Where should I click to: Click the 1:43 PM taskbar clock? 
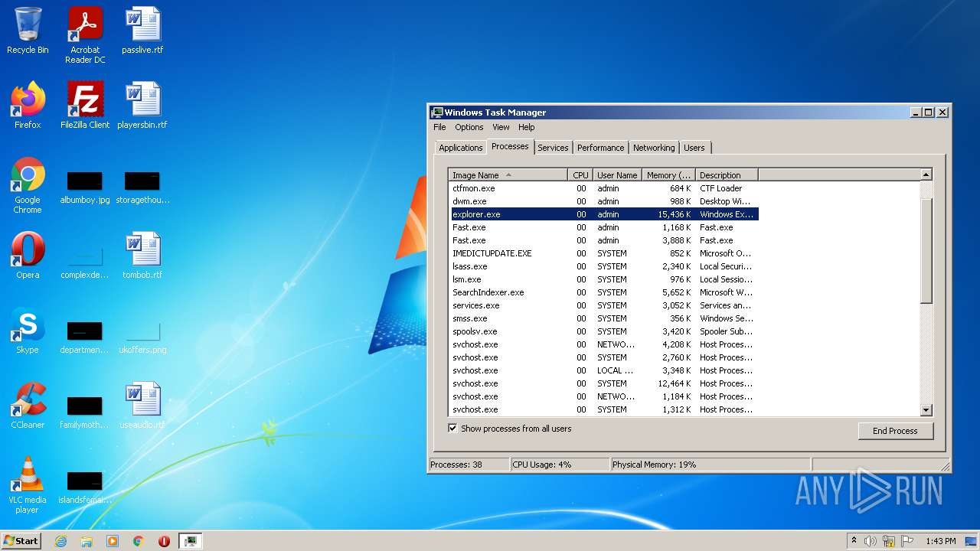(x=940, y=541)
